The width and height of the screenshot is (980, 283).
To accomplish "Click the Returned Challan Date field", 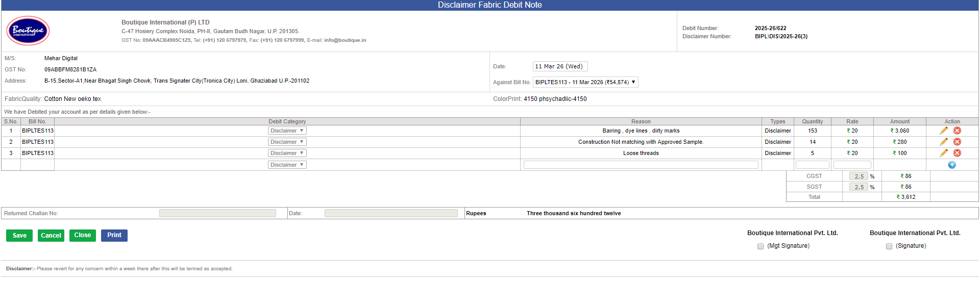I will [391, 213].
